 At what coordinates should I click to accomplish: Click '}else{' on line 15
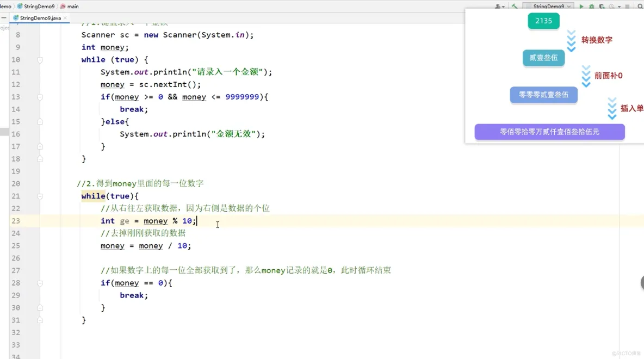115,122
